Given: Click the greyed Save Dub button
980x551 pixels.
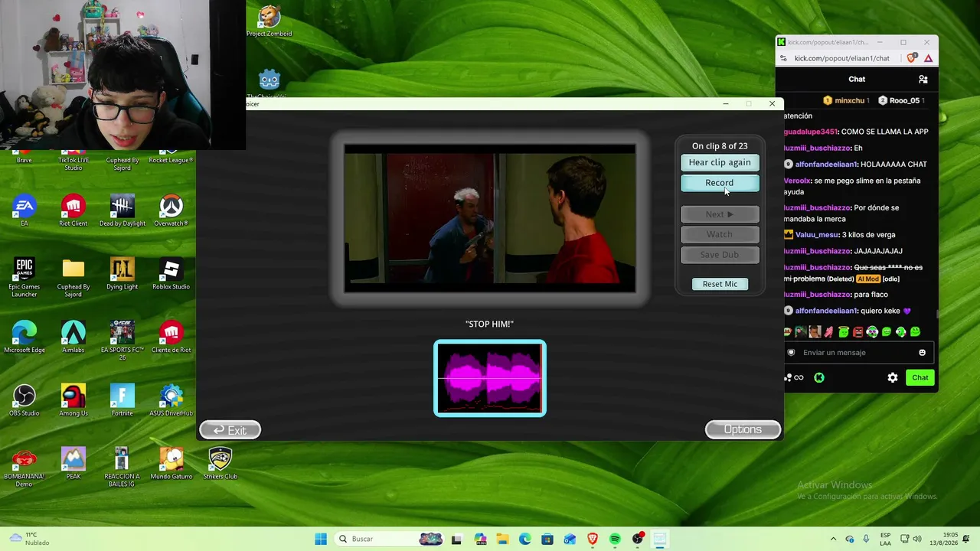Looking at the screenshot, I should click(x=720, y=255).
